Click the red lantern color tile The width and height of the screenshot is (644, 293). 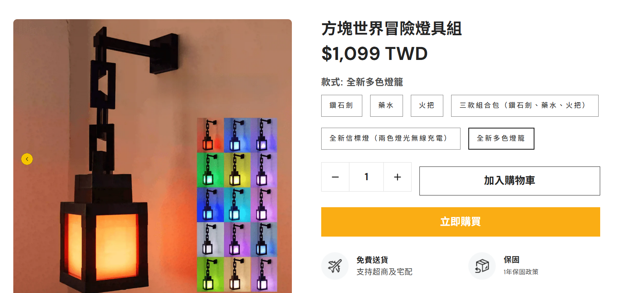click(x=210, y=135)
